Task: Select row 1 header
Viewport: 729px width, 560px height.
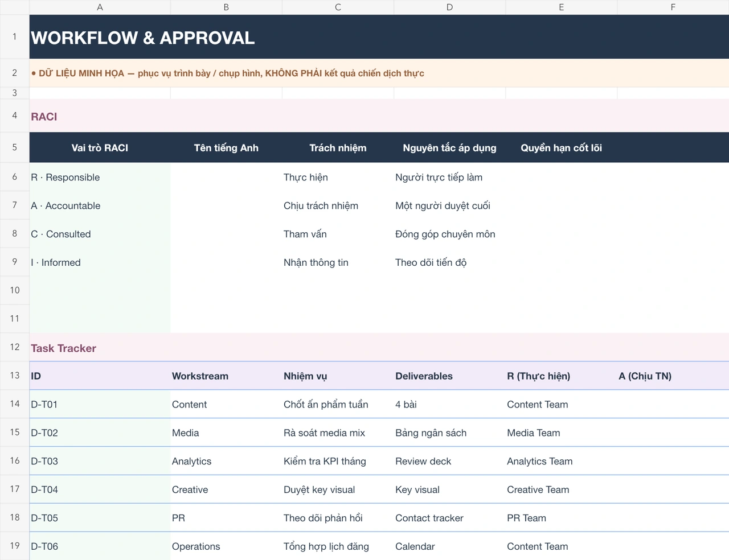Action: tap(15, 36)
